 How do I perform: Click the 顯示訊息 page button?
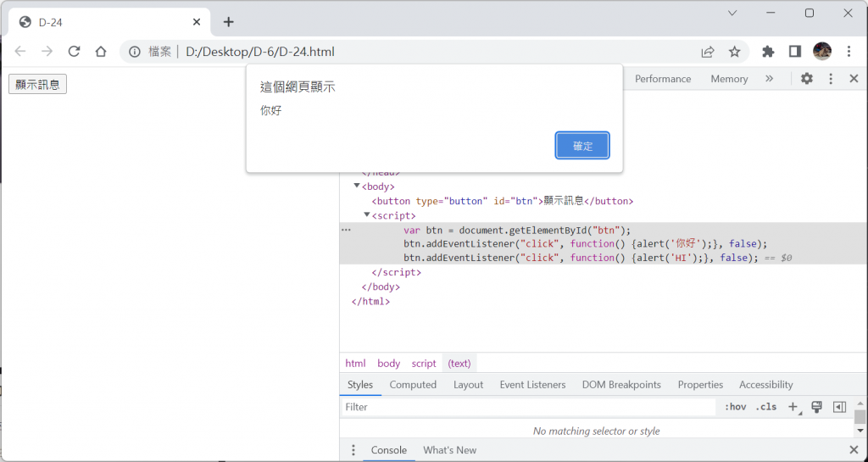(37, 84)
